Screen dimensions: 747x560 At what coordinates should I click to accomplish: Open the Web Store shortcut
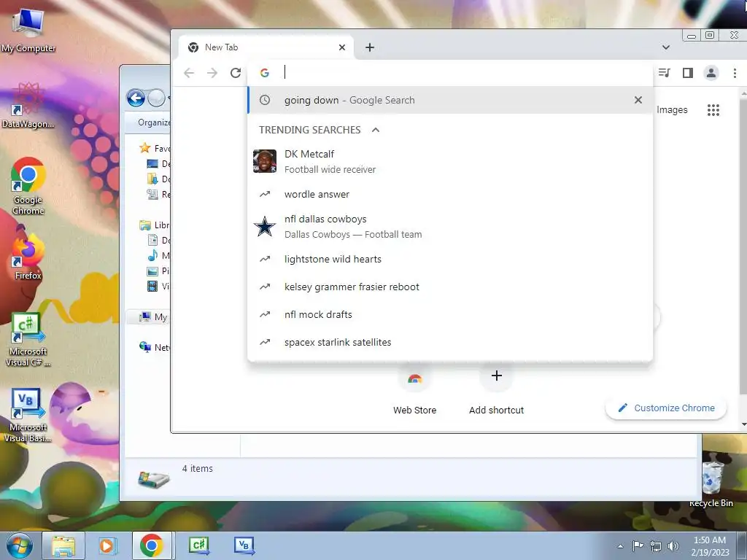[x=414, y=391]
